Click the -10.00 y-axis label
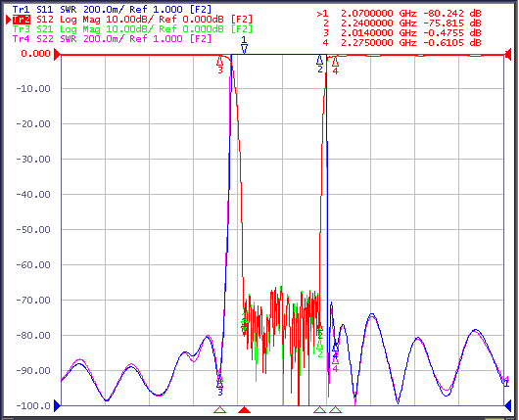The height and width of the screenshot is (420, 519). (x=33, y=89)
